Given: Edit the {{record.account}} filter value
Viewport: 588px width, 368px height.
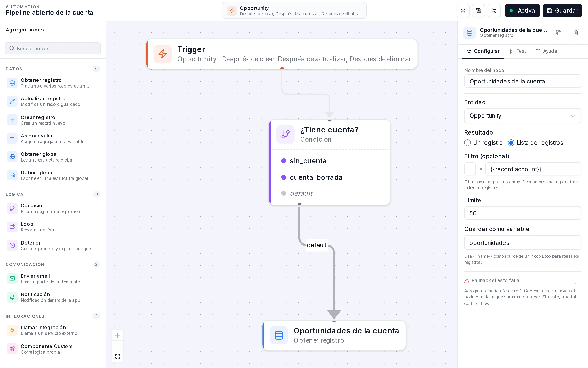Looking at the screenshot, I should (533, 169).
